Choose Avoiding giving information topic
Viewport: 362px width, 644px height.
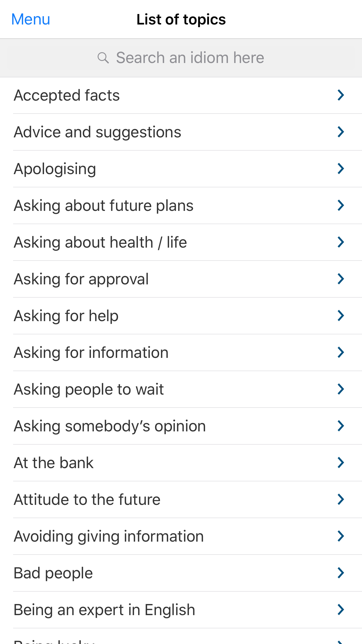tap(109, 536)
